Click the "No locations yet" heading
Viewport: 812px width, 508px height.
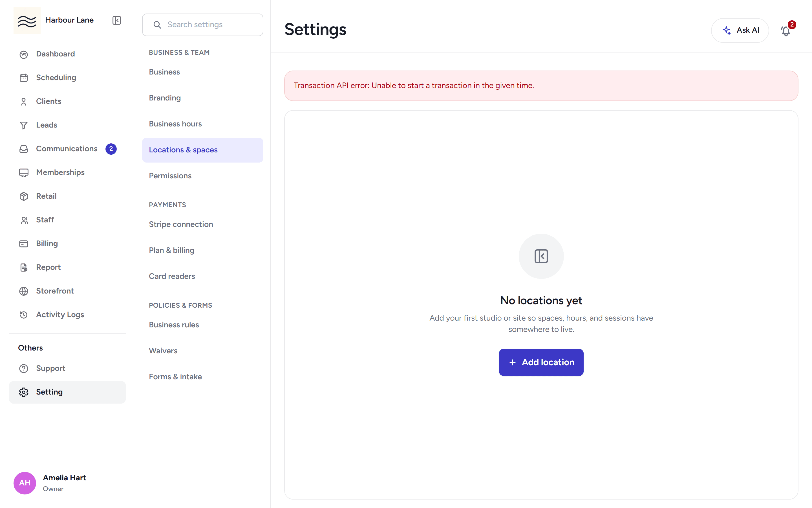(541, 300)
